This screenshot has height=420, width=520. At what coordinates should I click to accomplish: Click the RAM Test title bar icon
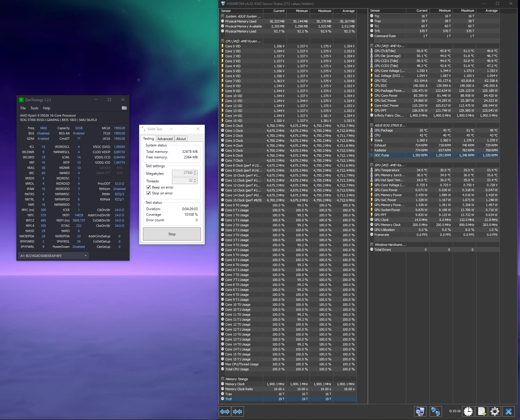pyautogui.click(x=143, y=129)
